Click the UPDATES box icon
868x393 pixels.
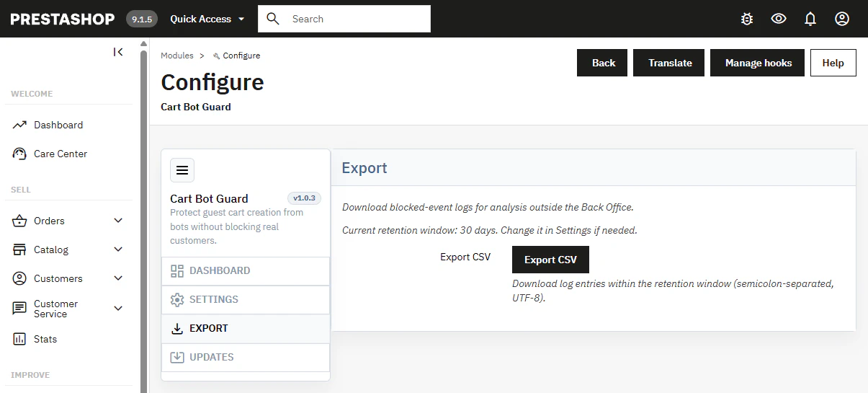[x=177, y=358]
